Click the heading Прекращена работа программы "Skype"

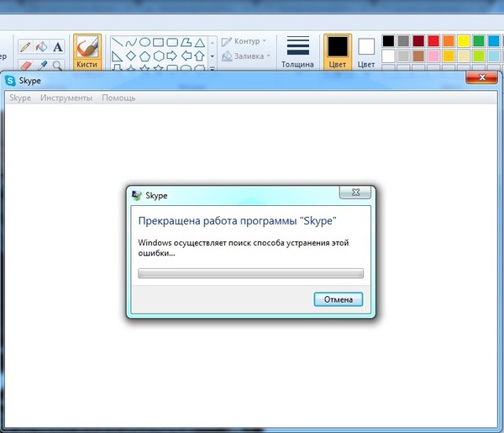tap(237, 221)
